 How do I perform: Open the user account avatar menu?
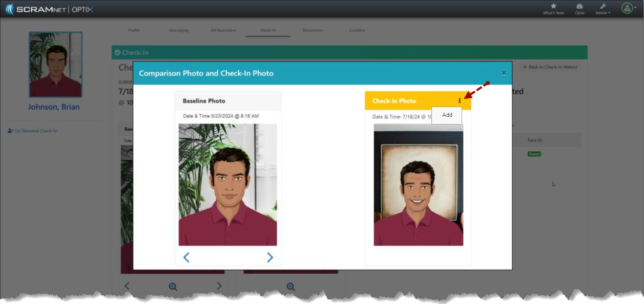pos(628,8)
